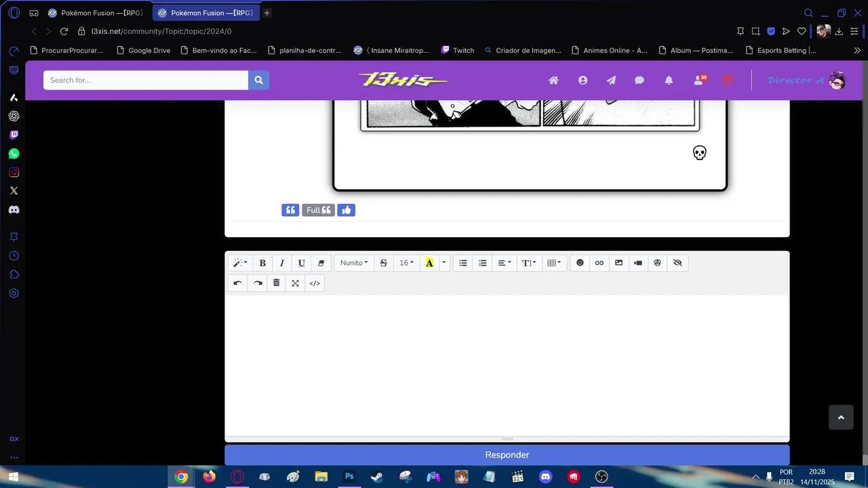The image size is (868, 488).
Task: Click the red calendar icon in header
Action: point(728,80)
